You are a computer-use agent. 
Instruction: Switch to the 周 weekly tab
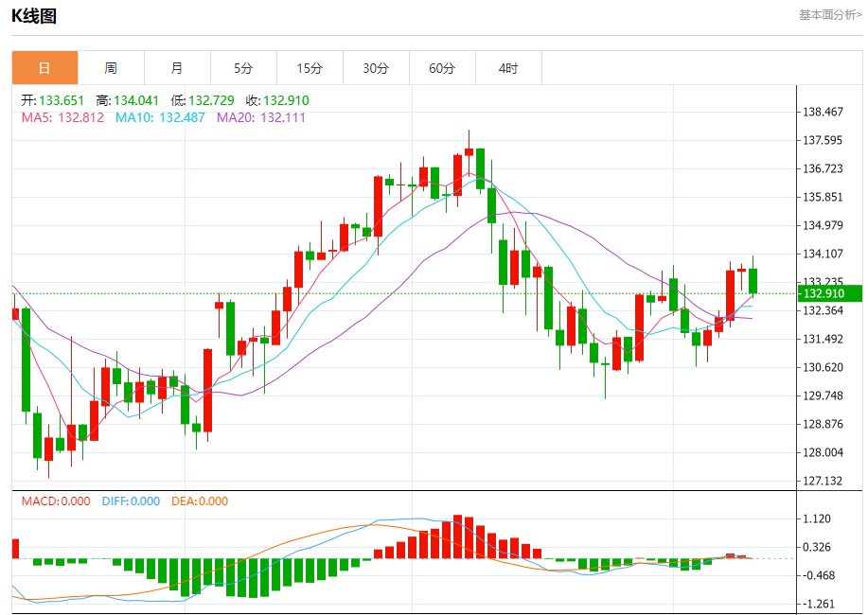111,68
